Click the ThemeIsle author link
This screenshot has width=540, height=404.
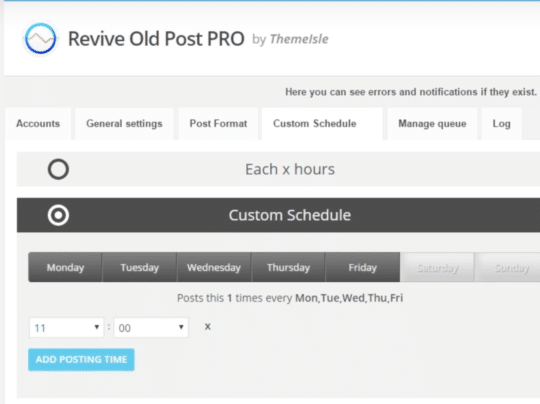point(299,39)
